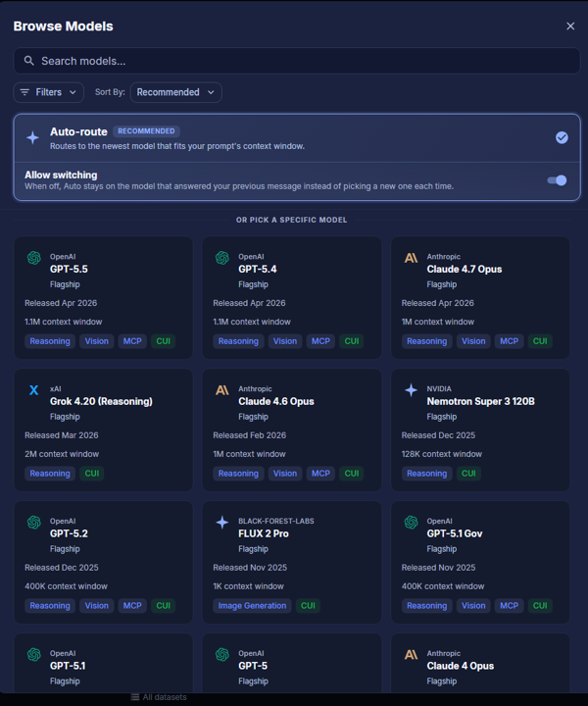This screenshot has height=706, width=588.
Task: Click the Sort By label
Action: tap(110, 92)
